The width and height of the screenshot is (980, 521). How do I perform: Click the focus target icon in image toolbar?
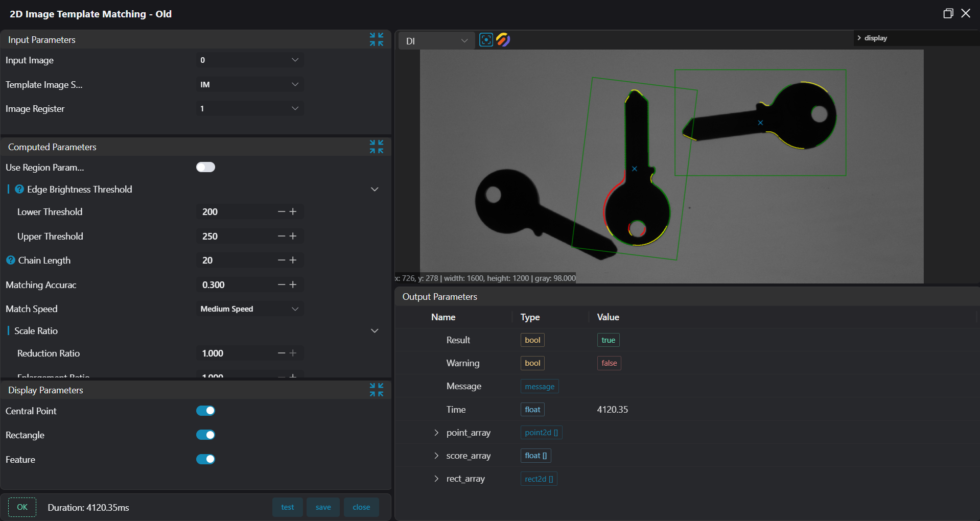coord(486,40)
